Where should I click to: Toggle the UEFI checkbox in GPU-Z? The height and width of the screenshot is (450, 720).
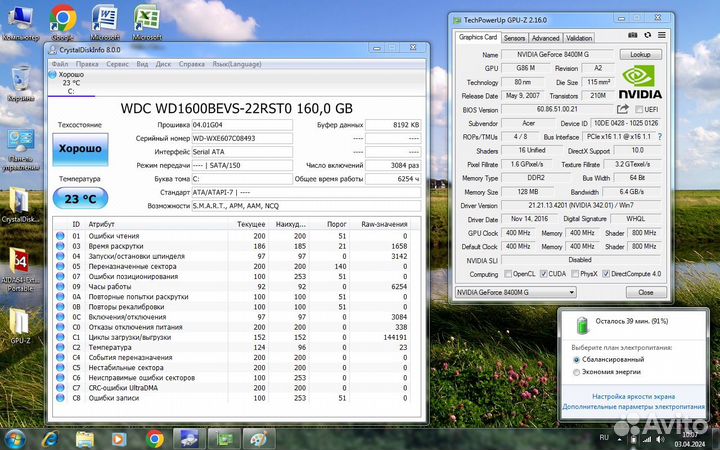(638, 109)
